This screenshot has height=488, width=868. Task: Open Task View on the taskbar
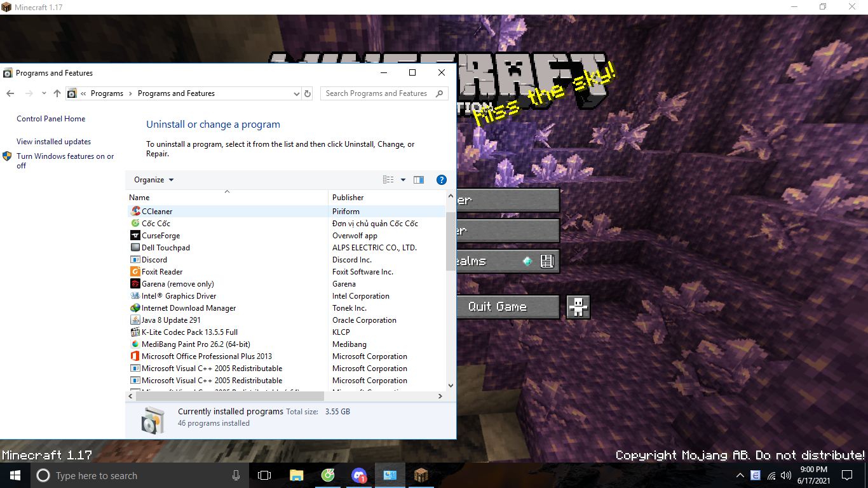[x=264, y=475]
